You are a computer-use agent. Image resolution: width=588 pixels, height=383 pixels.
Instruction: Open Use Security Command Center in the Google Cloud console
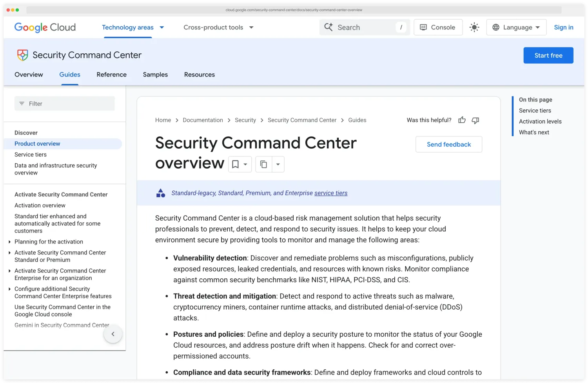point(62,311)
